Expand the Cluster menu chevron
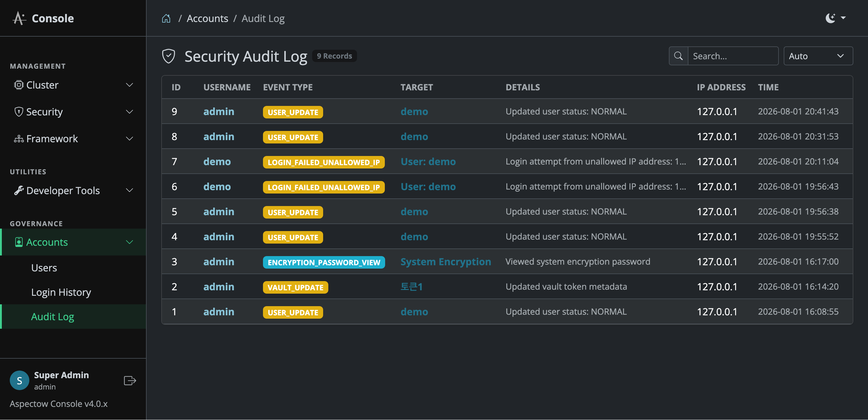This screenshot has height=420, width=868. (129, 85)
